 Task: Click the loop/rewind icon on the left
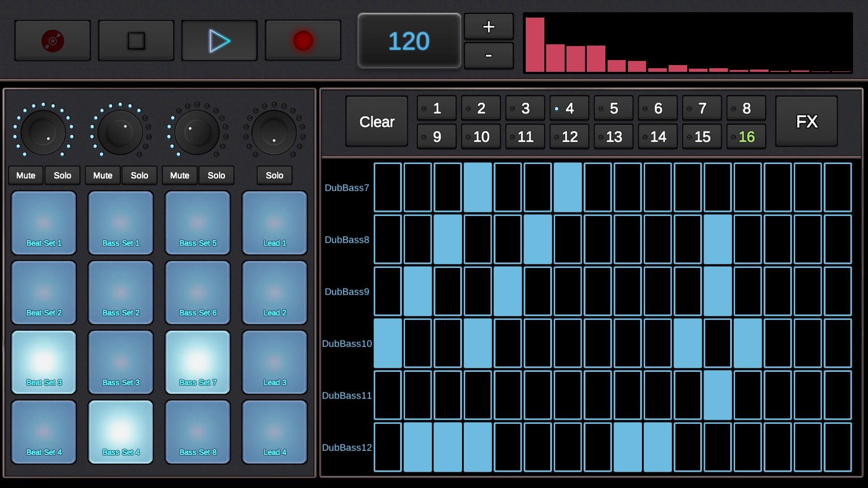point(52,40)
